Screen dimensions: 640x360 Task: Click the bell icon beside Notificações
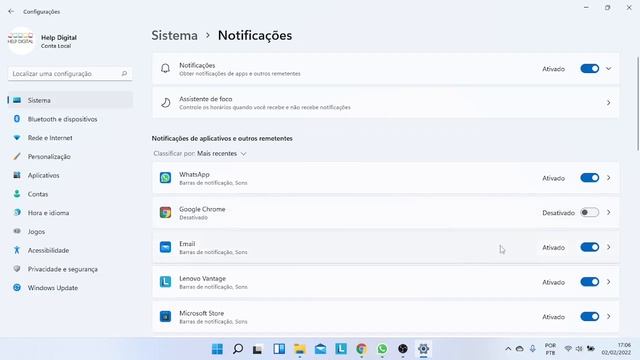tap(165, 69)
